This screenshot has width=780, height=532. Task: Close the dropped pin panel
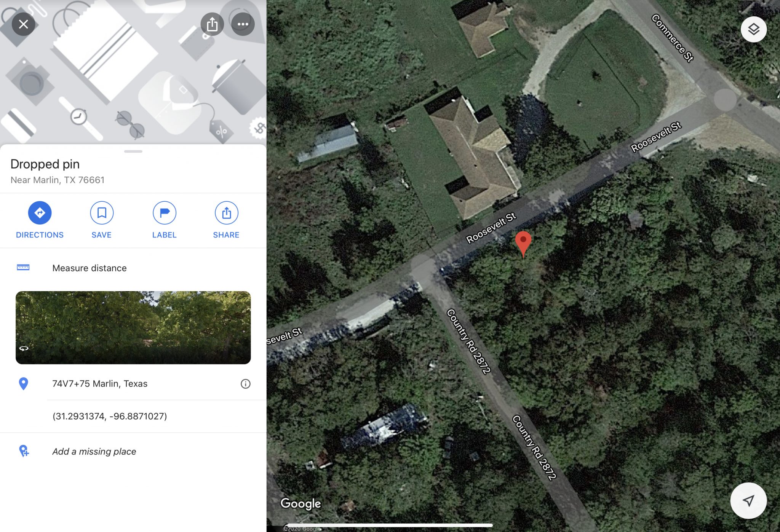tap(23, 24)
